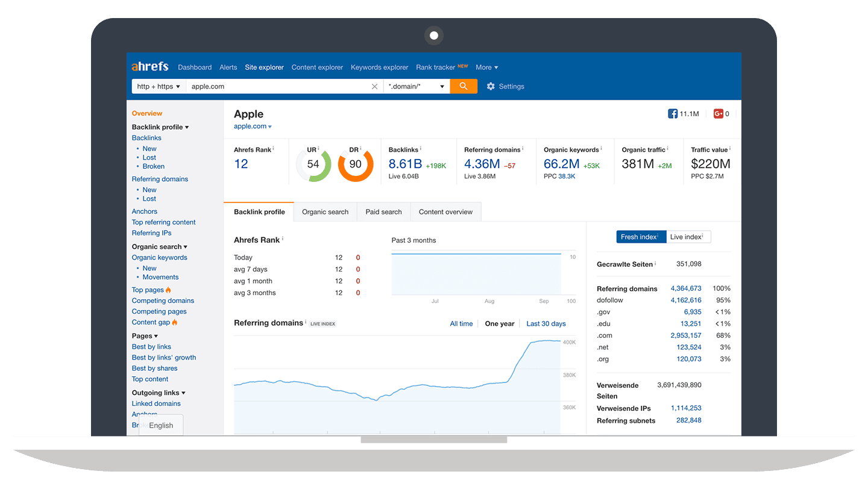868x489 pixels.
Task: Click the ahrefs logo
Action: (150, 66)
